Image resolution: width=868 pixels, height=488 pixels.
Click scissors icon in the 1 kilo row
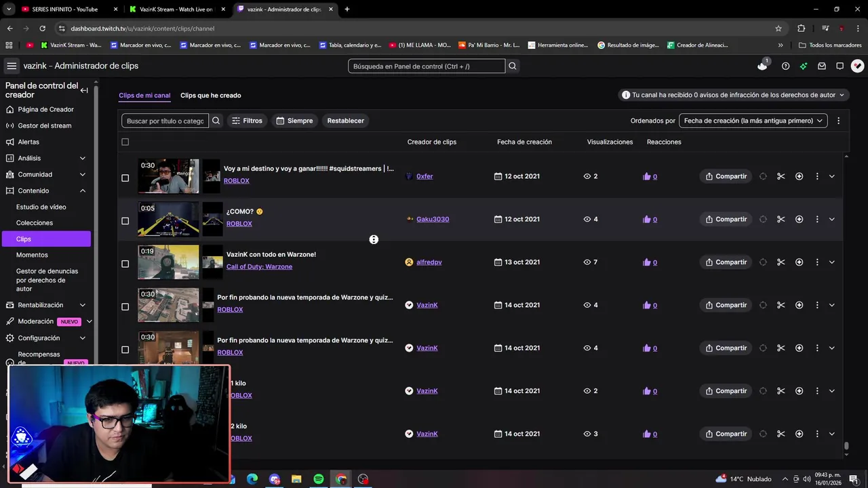click(x=781, y=391)
